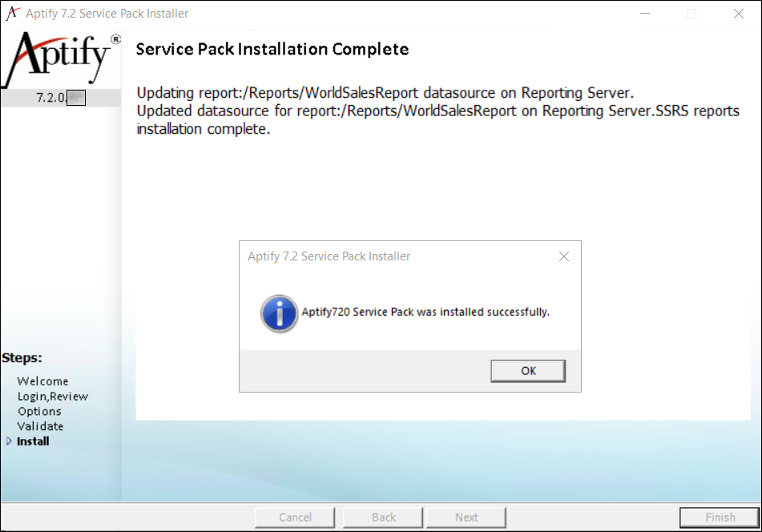Click the Aptify logo in sidebar
762x532 pixels.
point(61,59)
